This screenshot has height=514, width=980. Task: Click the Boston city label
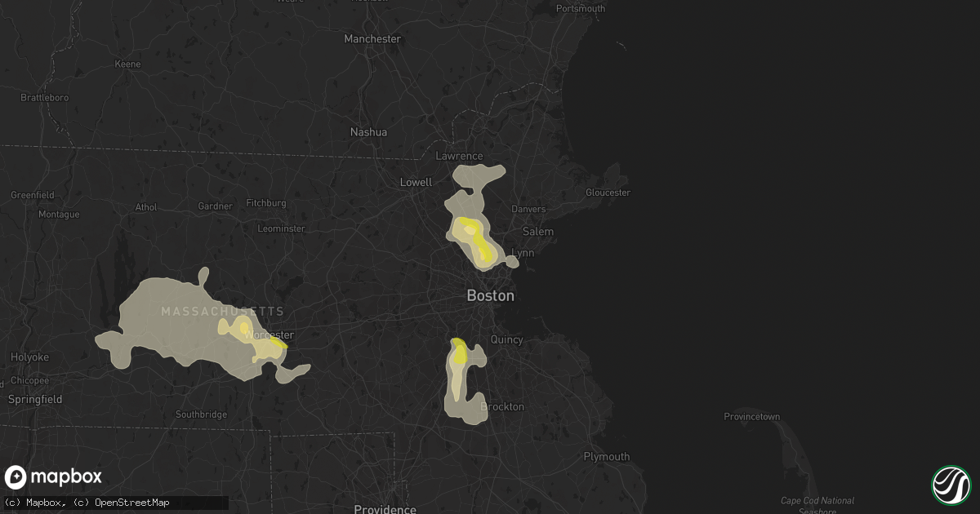click(x=490, y=295)
